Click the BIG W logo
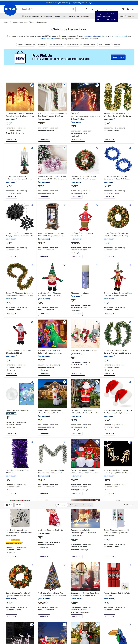138x644 pixels. click(x=10, y=9)
